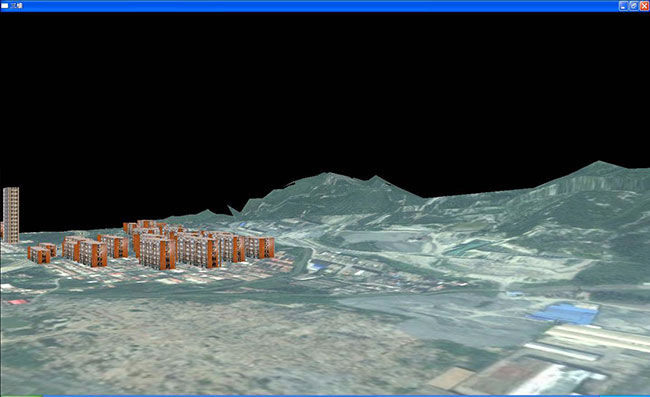Restore down the 3D viewer window

point(634,6)
